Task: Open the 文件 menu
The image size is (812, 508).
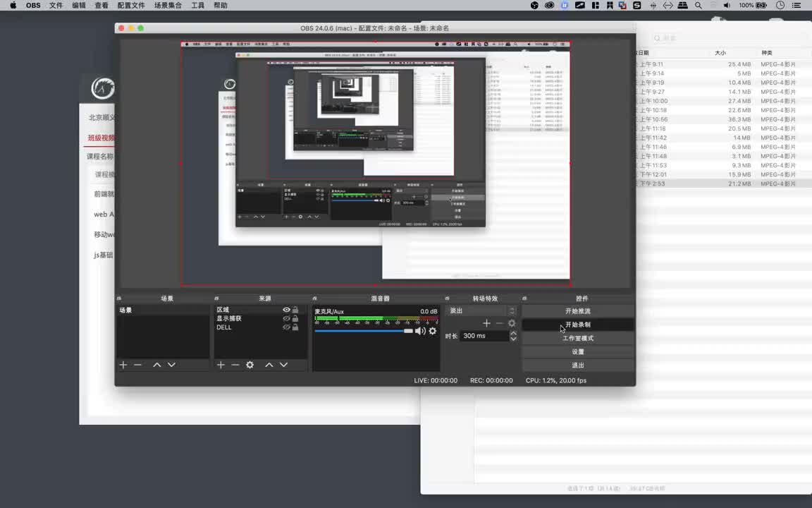Action: (x=56, y=5)
